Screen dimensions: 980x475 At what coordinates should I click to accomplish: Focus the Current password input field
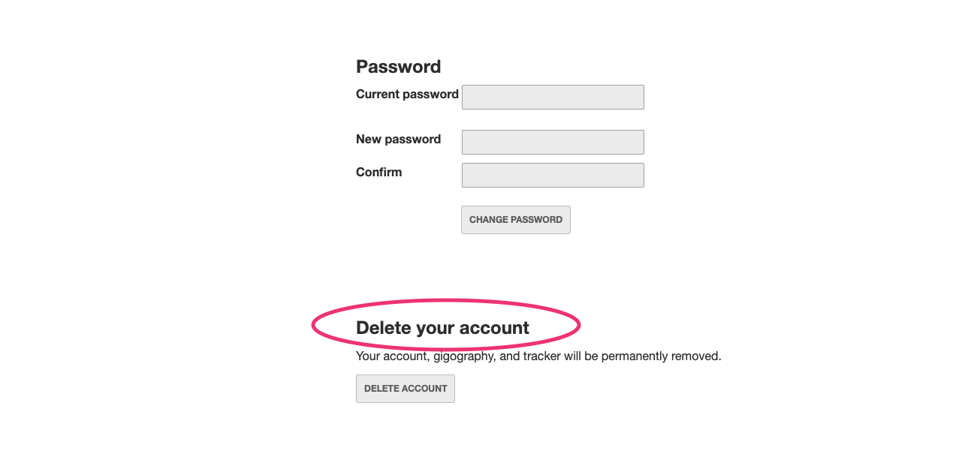click(553, 97)
